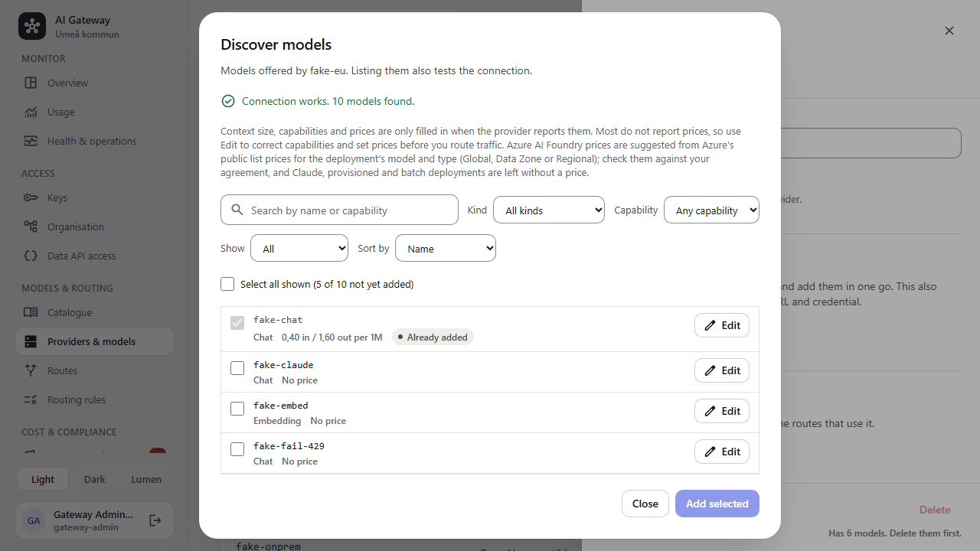The height and width of the screenshot is (551, 980).
Task: Click the fake-embed model name
Action: (281, 406)
